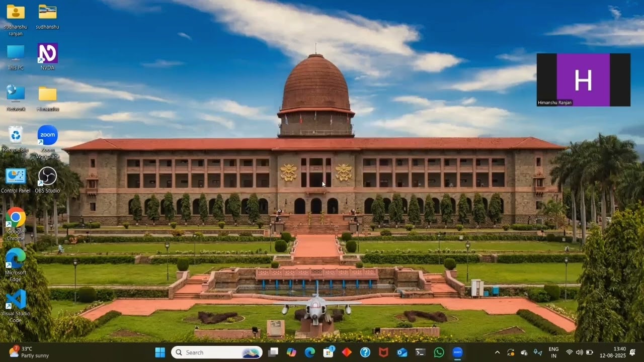Open the 33°C Partly sunny weather widget
644x362 pixels.
click(29, 352)
